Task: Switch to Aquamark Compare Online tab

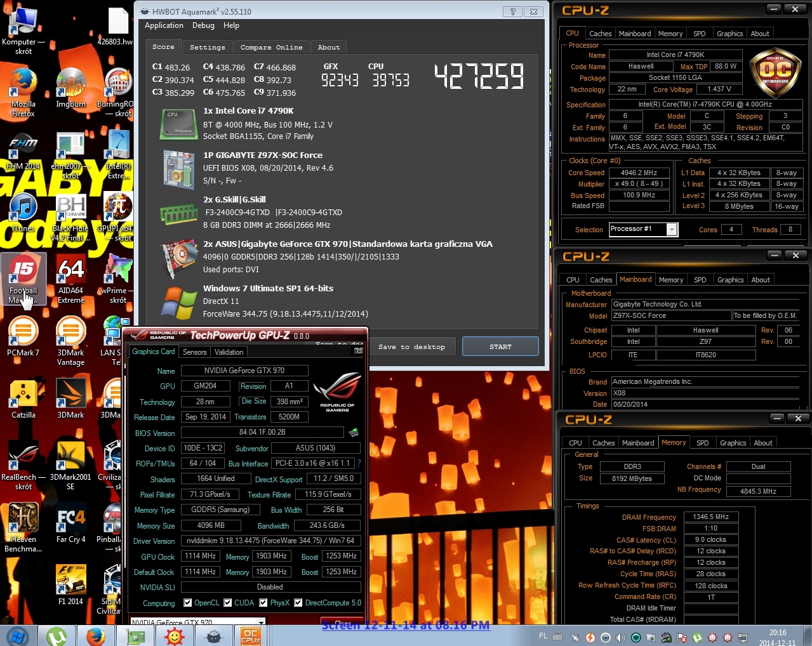Action: (x=271, y=48)
